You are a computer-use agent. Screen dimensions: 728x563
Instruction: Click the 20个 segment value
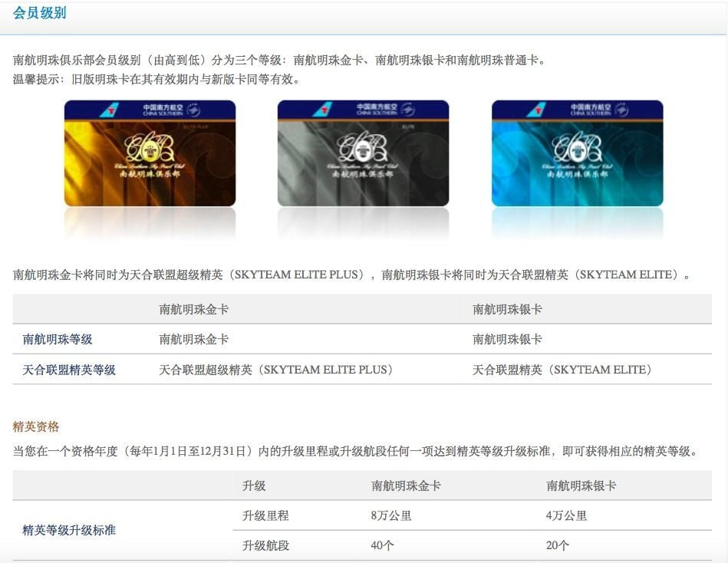(x=557, y=545)
